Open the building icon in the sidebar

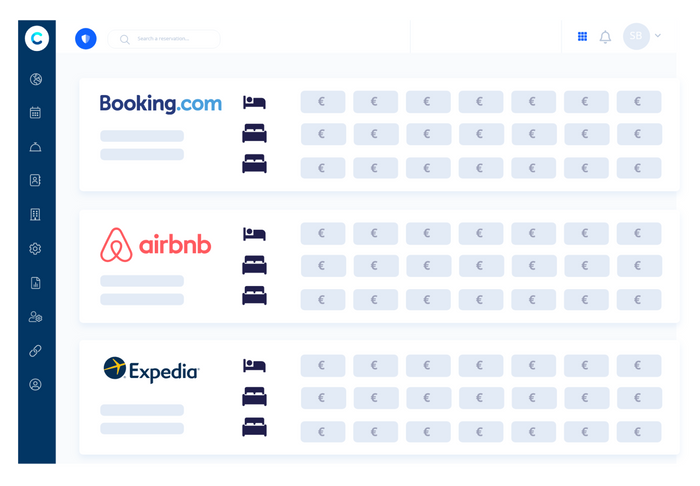pos(36,215)
